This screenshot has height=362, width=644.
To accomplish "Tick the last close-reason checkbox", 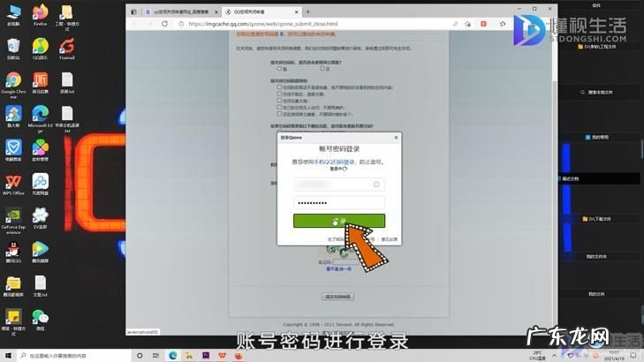I will [x=279, y=114].
